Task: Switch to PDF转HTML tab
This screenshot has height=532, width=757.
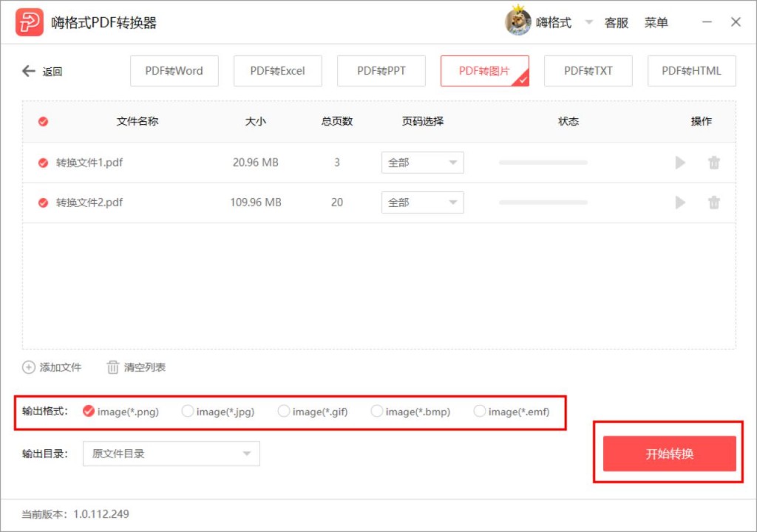Action: [x=692, y=71]
